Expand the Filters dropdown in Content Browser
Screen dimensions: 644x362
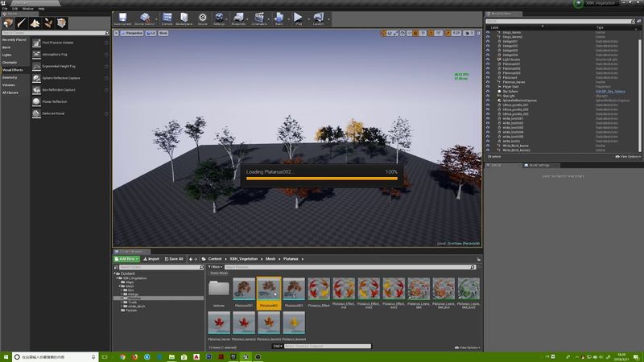click(x=215, y=266)
